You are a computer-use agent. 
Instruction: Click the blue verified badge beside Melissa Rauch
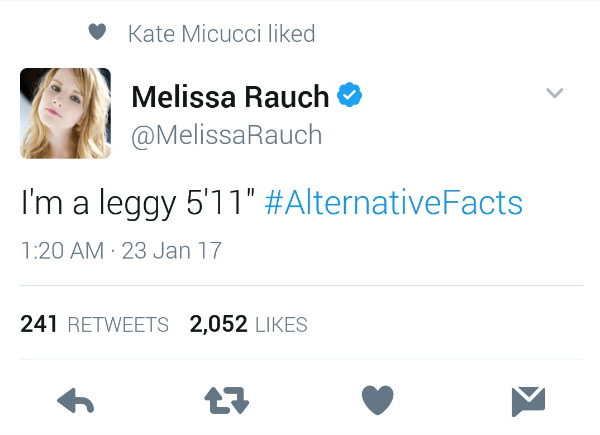coord(349,96)
